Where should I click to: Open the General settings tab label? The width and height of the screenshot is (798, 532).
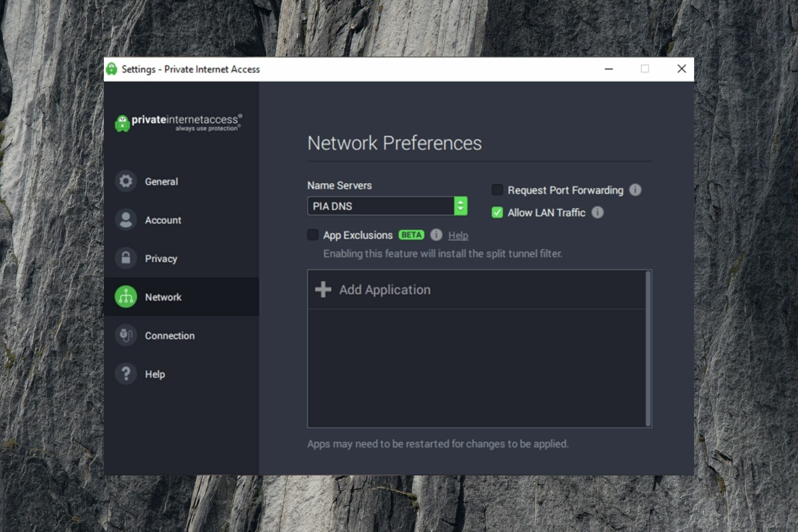point(161,182)
